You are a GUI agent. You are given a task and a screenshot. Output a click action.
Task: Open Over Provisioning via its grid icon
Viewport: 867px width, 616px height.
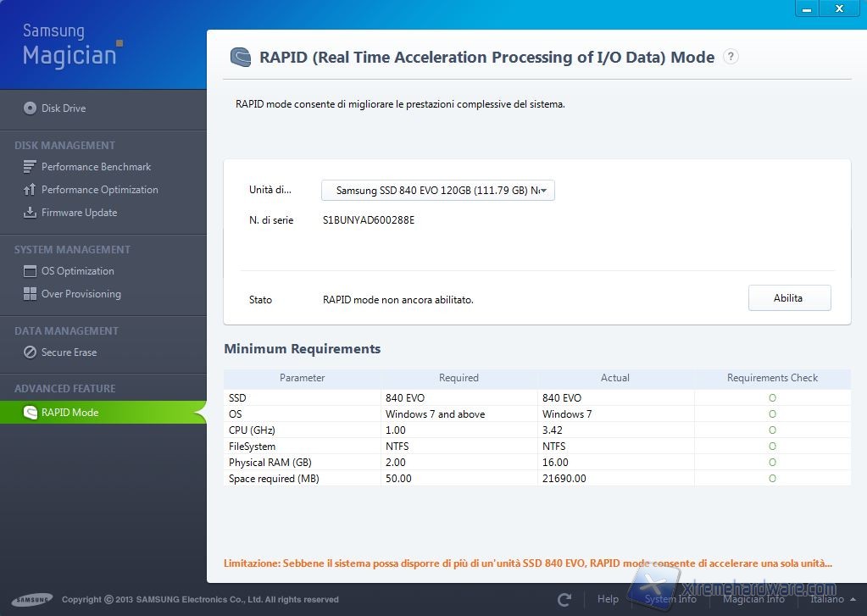[x=31, y=294]
